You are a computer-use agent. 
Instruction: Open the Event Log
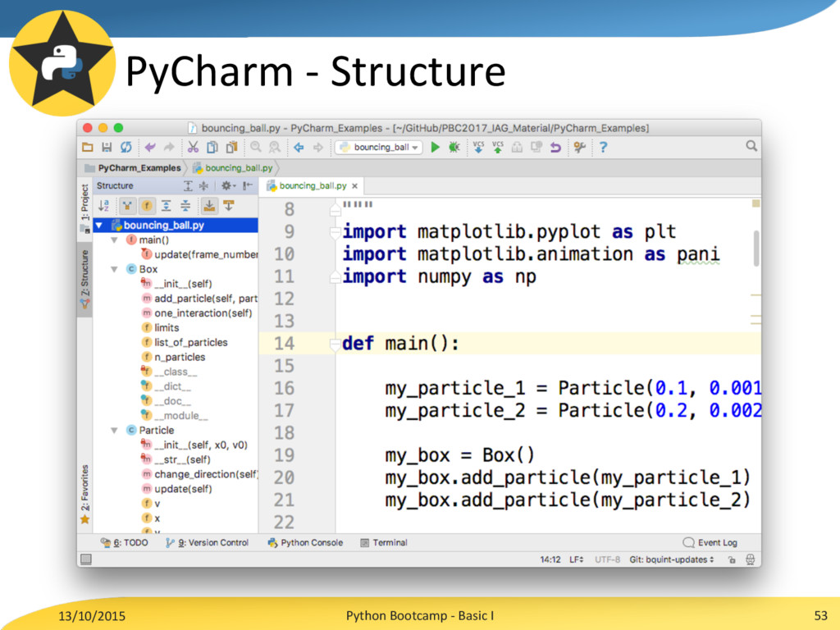coord(710,543)
